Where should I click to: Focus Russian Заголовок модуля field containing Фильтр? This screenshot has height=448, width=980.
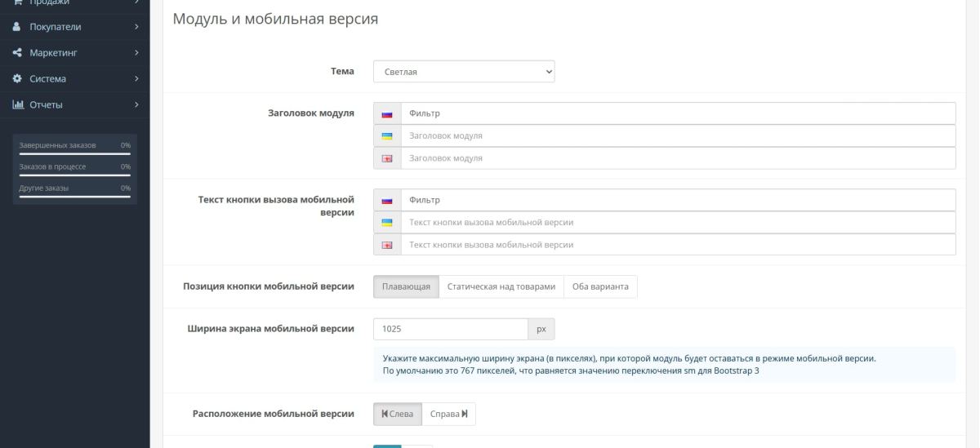678,113
